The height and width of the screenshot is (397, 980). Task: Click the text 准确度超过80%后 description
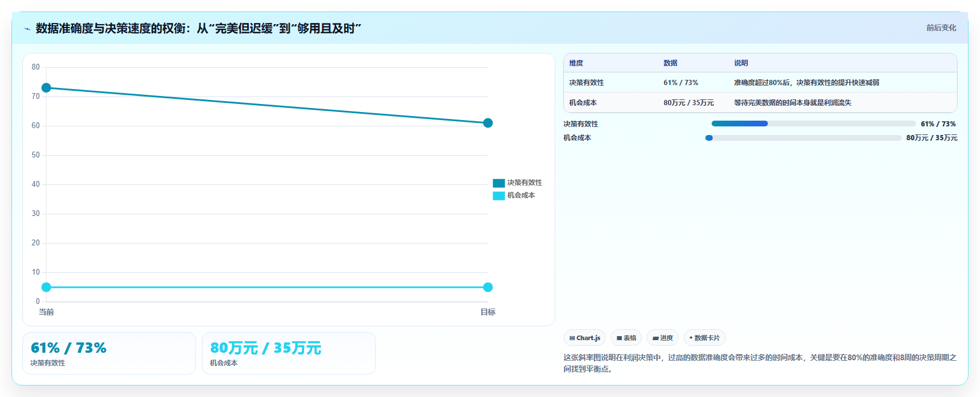pos(806,83)
